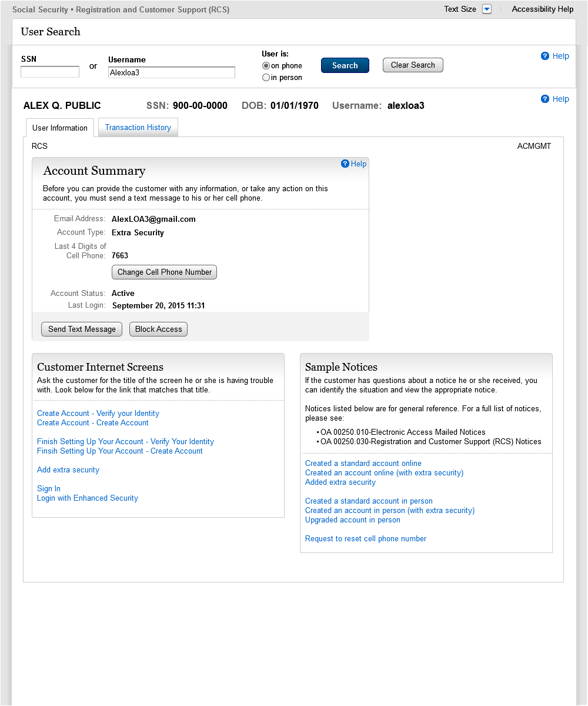Click the Account Summary heading
Viewport: 588px width, 706px height.
coord(94,171)
